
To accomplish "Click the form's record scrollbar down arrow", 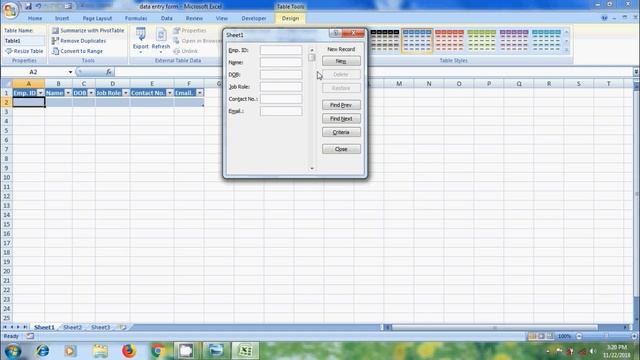I will pyautogui.click(x=312, y=168).
